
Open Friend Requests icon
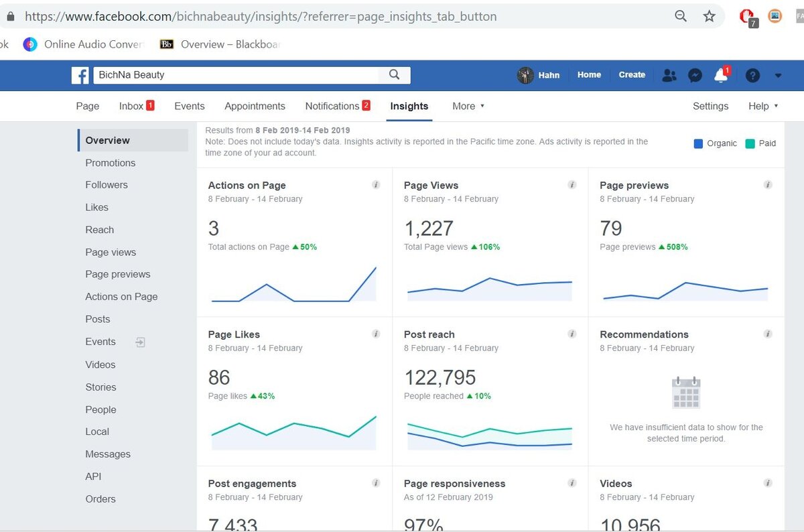click(x=669, y=76)
